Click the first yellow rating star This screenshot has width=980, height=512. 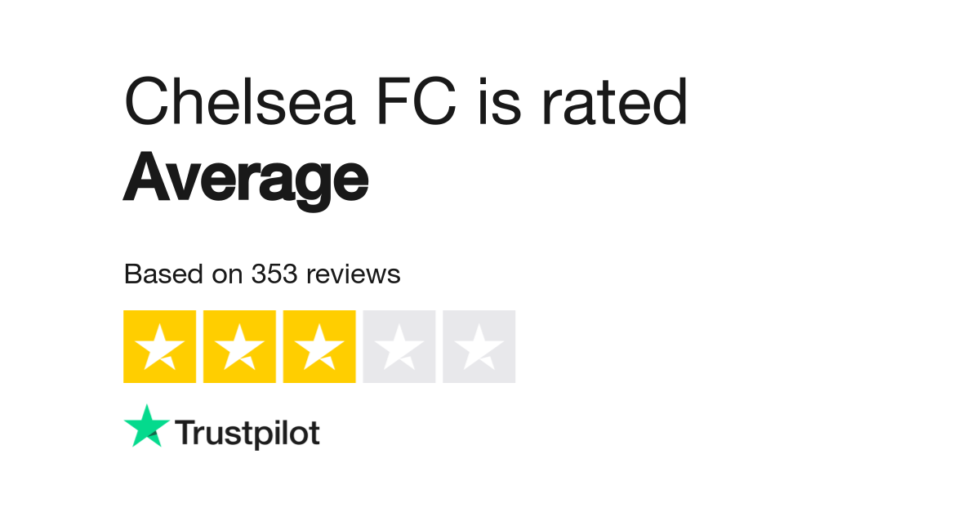159,346
